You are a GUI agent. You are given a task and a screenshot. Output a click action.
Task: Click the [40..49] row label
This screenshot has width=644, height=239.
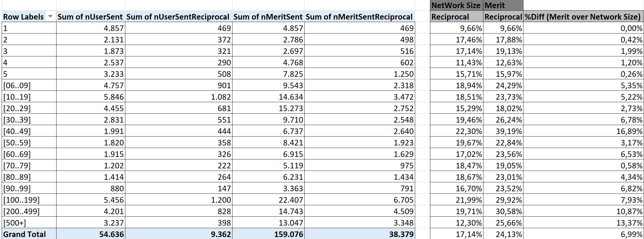(29, 131)
